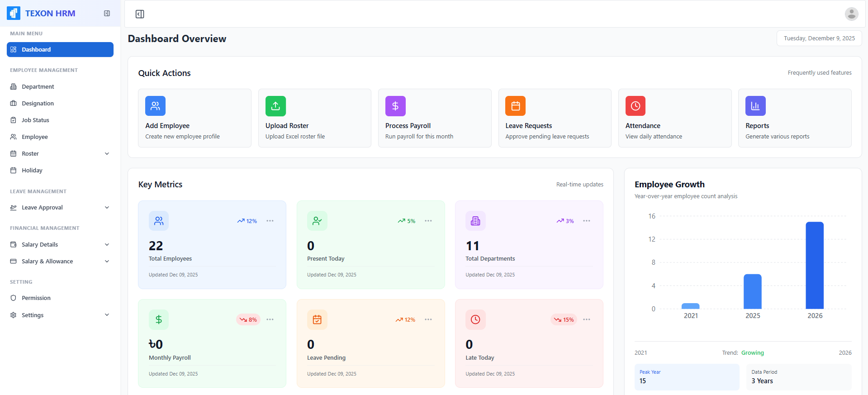Viewport: 868px width, 395px height.
Task: Click the TEXON HRM logo icon
Action: click(x=14, y=14)
